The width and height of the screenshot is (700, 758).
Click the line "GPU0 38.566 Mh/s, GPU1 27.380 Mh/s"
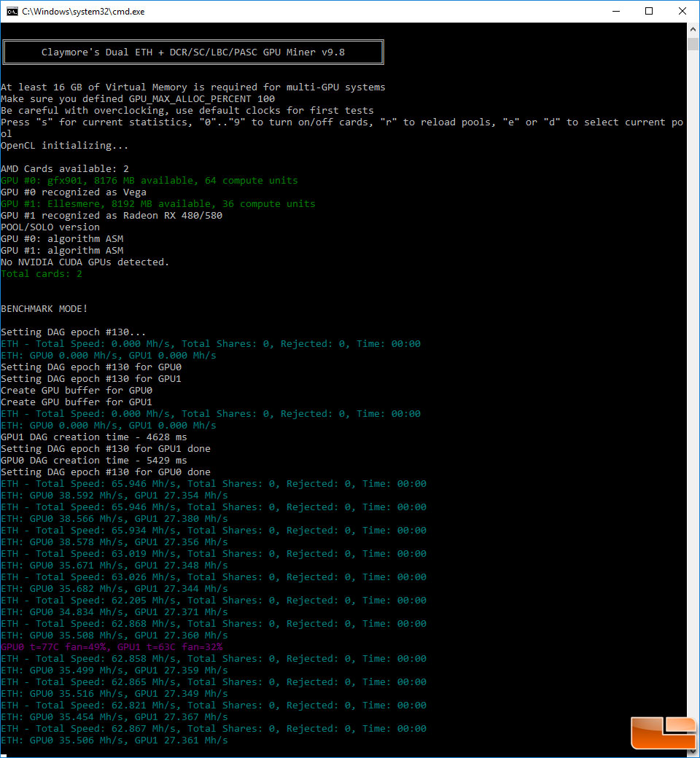[114, 519]
